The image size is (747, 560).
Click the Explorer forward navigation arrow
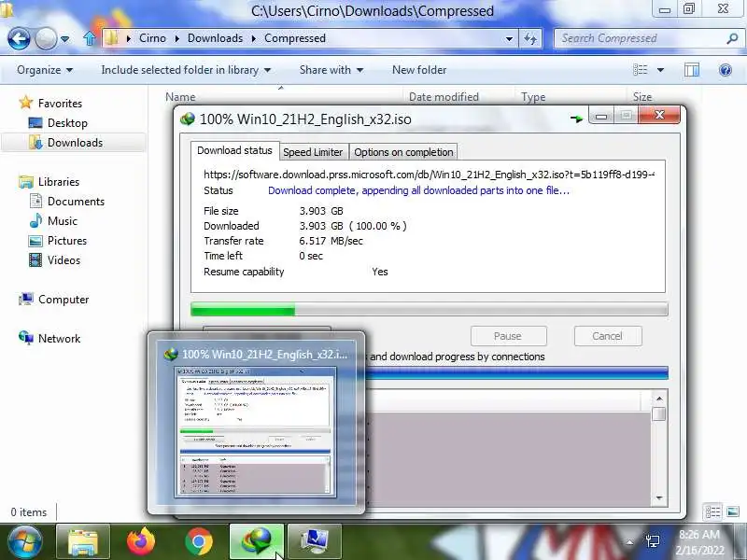(46, 38)
